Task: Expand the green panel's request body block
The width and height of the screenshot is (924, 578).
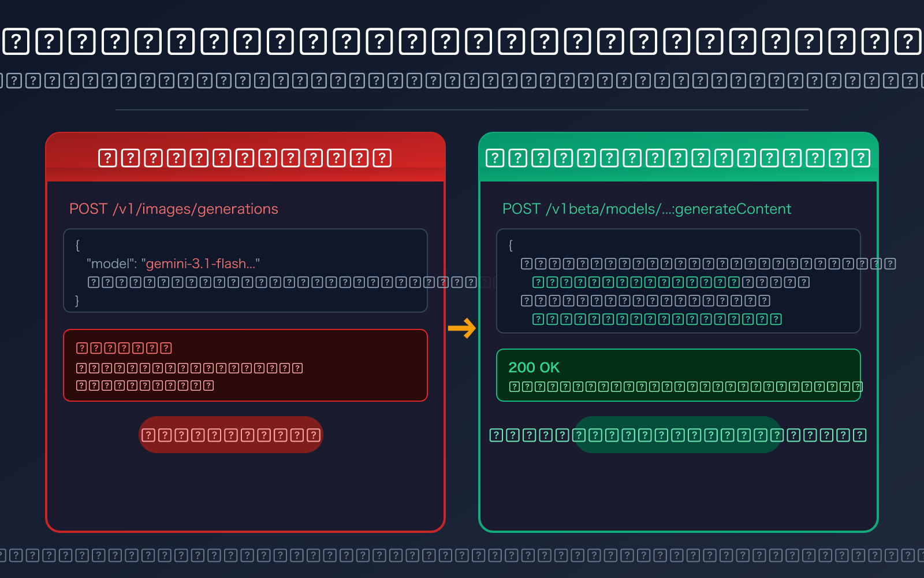Action: [678, 281]
